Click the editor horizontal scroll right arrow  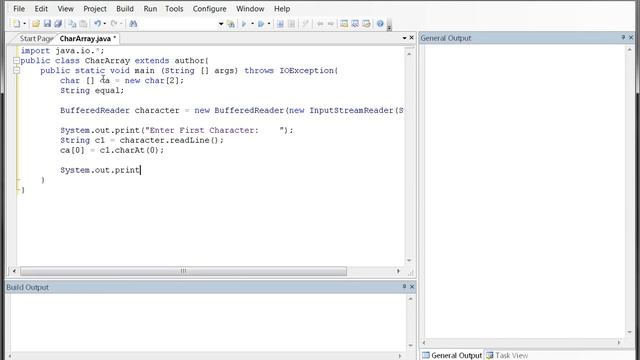tap(398, 271)
